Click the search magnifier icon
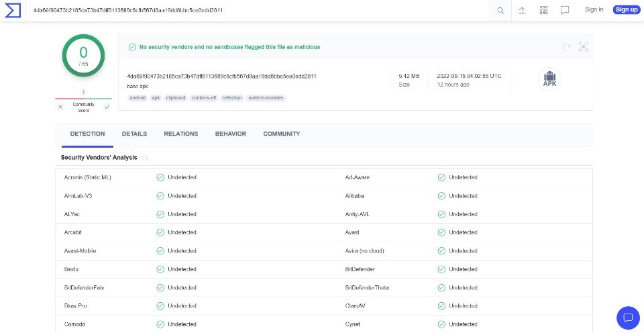 pos(500,10)
